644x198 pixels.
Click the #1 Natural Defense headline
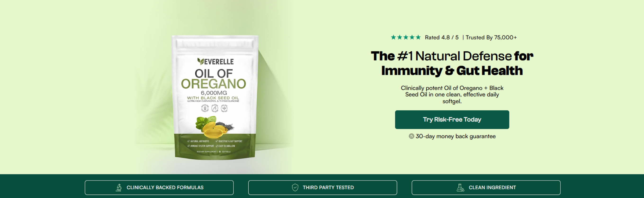452,63
